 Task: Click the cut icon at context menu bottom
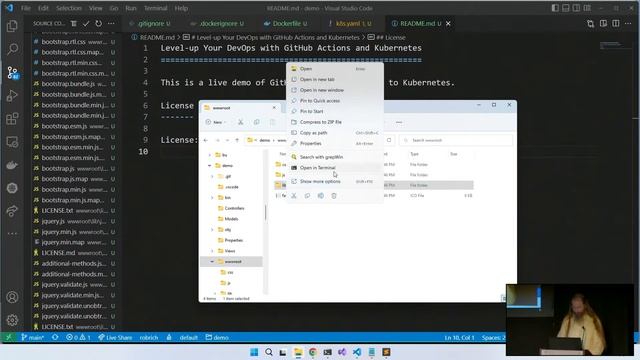pyautogui.click(x=293, y=196)
